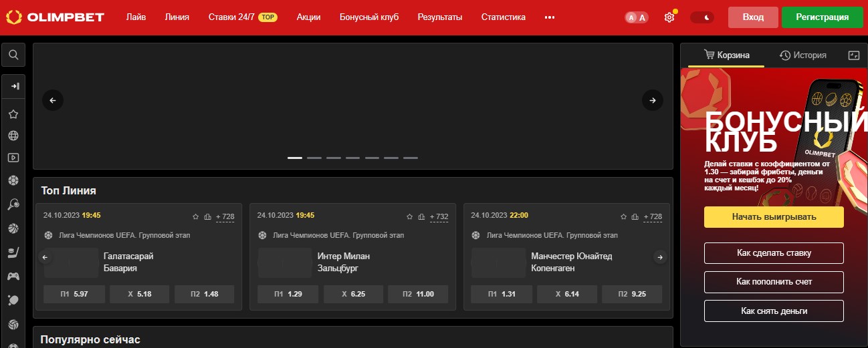Select the football sport icon

pyautogui.click(x=13, y=180)
